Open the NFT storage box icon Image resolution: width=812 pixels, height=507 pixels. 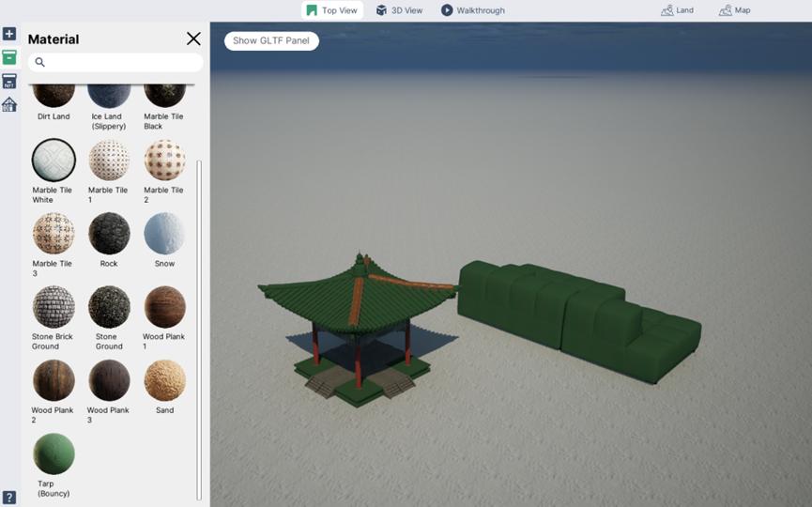click(x=9, y=81)
